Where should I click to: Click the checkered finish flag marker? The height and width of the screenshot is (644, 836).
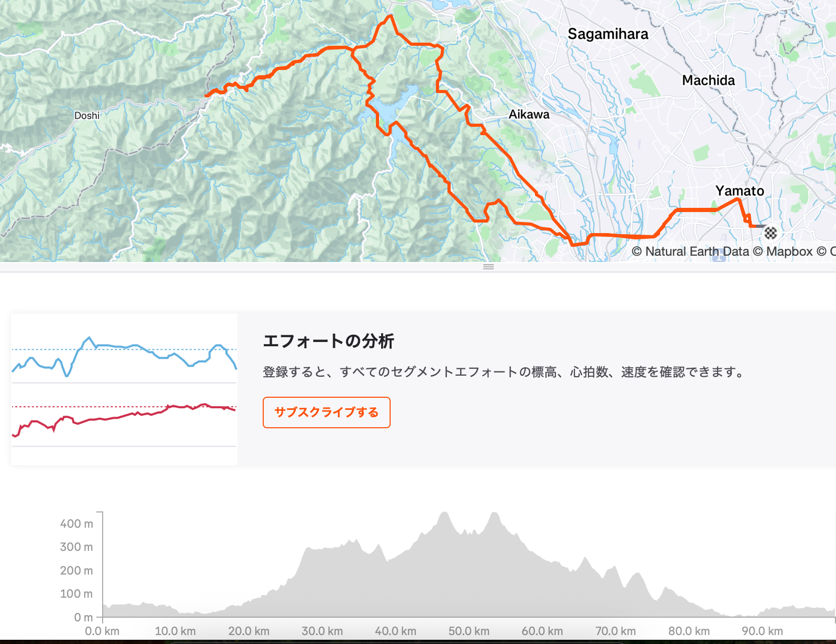(x=771, y=233)
